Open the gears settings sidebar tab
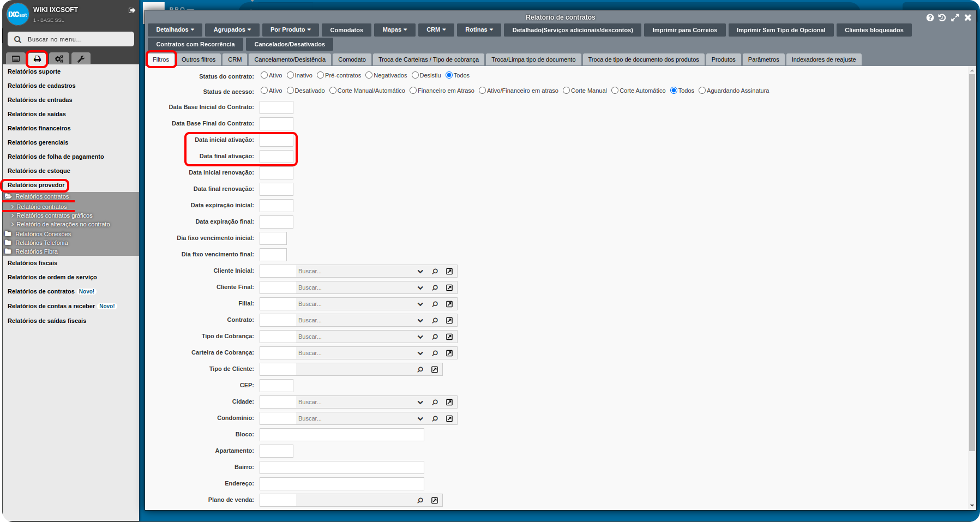980x522 pixels. [59, 59]
